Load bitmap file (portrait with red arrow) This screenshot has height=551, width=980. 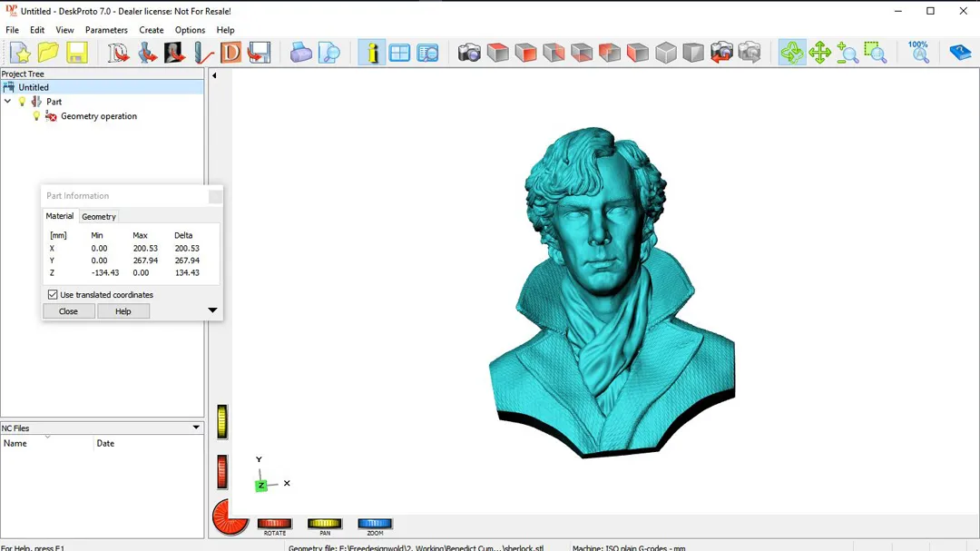tap(174, 53)
